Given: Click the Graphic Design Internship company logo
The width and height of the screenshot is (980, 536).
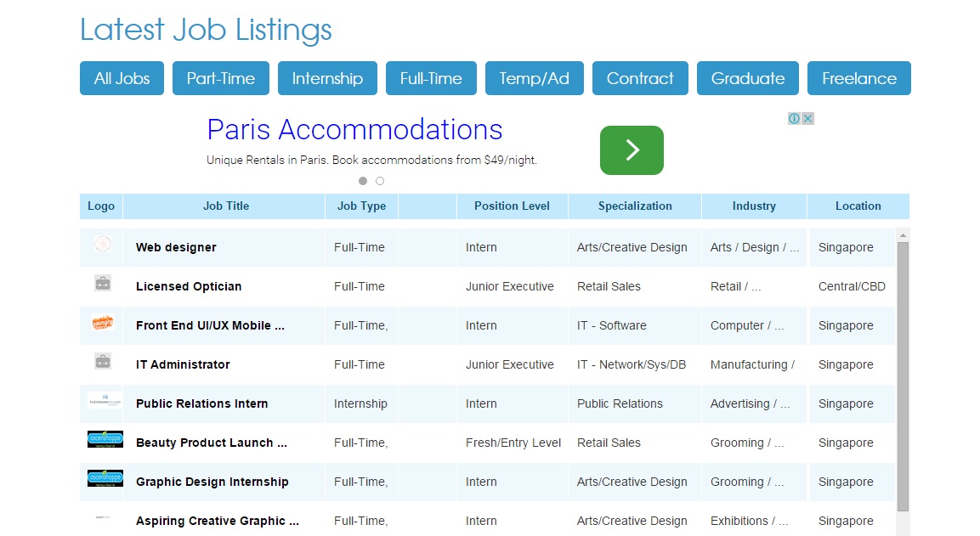Looking at the screenshot, I should point(105,478).
